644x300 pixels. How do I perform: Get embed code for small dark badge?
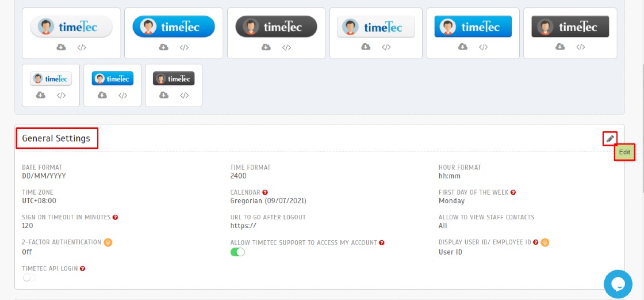pyautogui.click(x=185, y=96)
